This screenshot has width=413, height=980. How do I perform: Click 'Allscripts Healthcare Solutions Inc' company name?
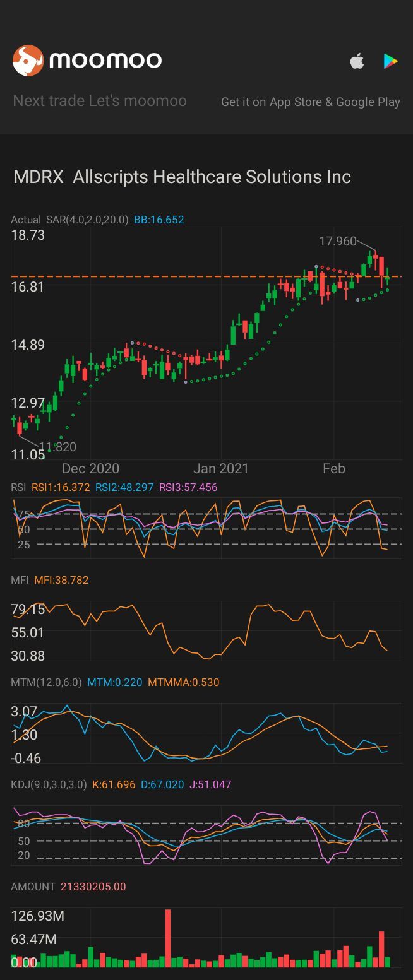(x=212, y=177)
